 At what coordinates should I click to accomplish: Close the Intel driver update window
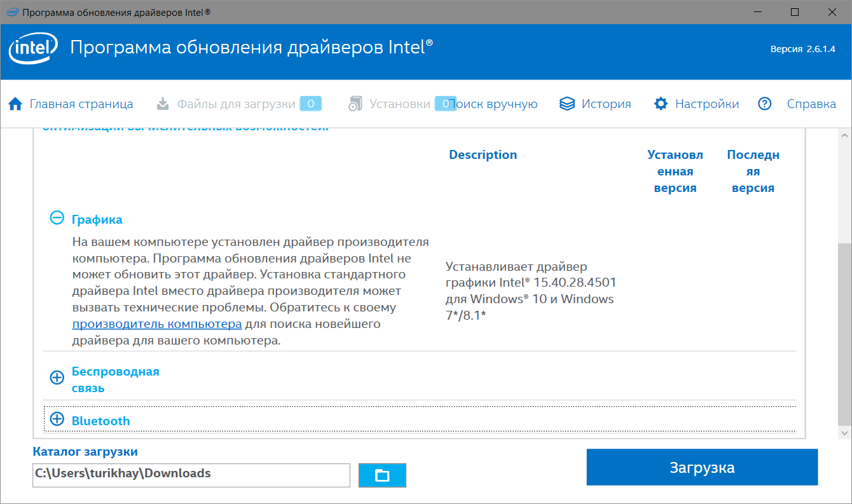(831, 12)
